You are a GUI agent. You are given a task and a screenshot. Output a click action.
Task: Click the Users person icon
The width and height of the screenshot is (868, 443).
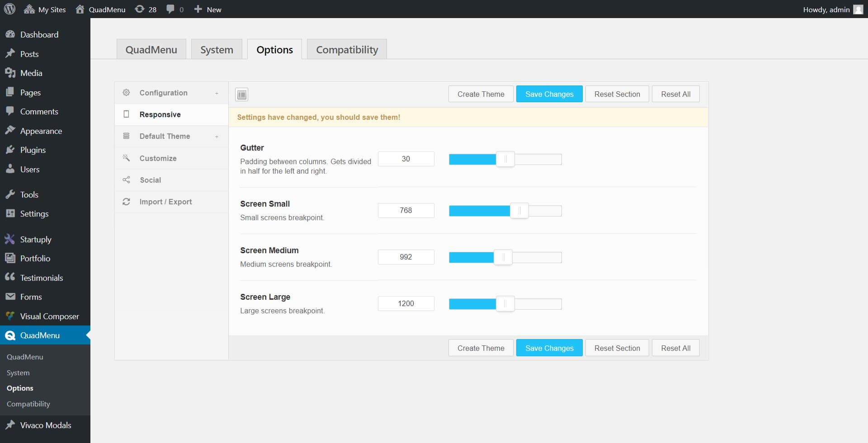pos(10,169)
